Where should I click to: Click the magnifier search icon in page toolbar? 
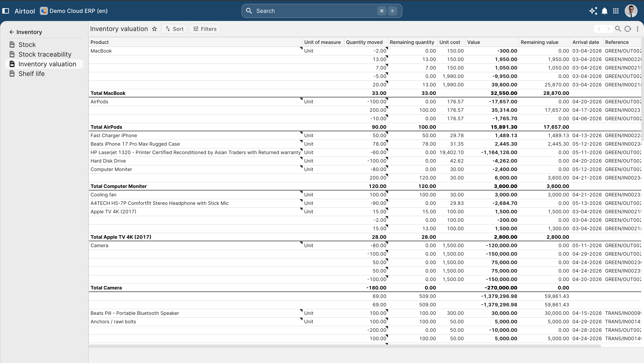(x=618, y=29)
